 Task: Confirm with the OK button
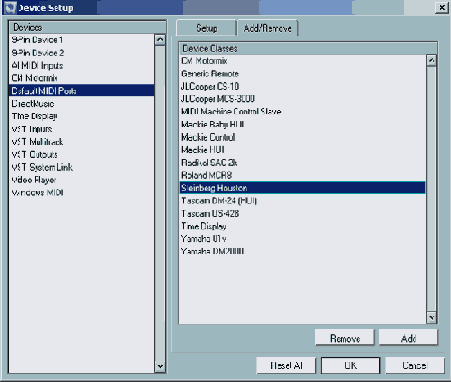(350, 366)
